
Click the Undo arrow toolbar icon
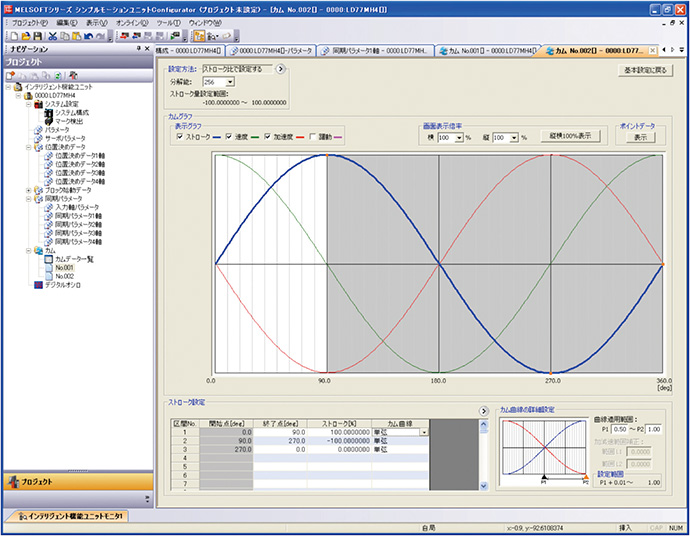tap(88, 35)
